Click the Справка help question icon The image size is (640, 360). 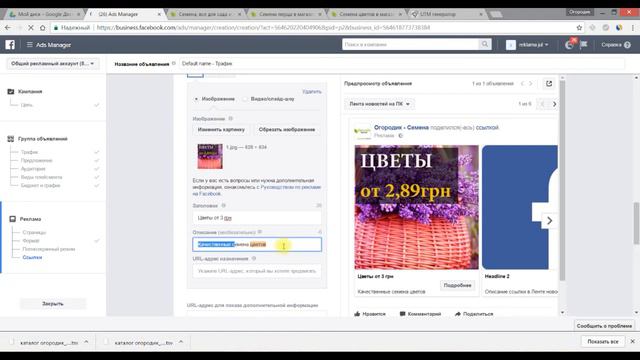point(627,45)
